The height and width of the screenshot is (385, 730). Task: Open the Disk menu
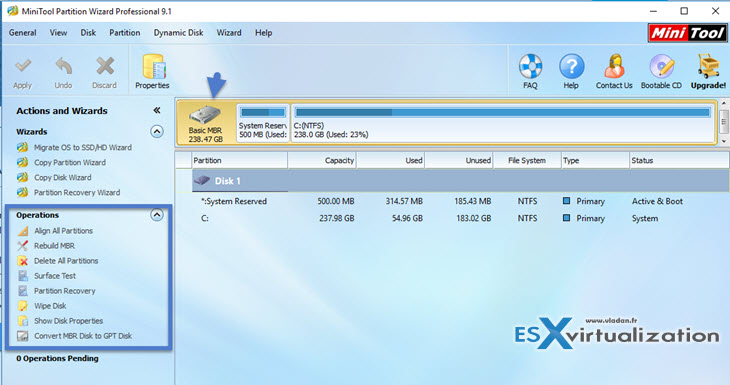coord(88,33)
